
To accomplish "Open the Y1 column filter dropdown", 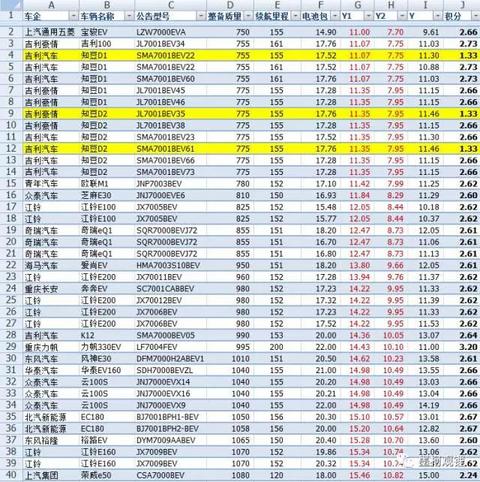I will coord(368,16).
